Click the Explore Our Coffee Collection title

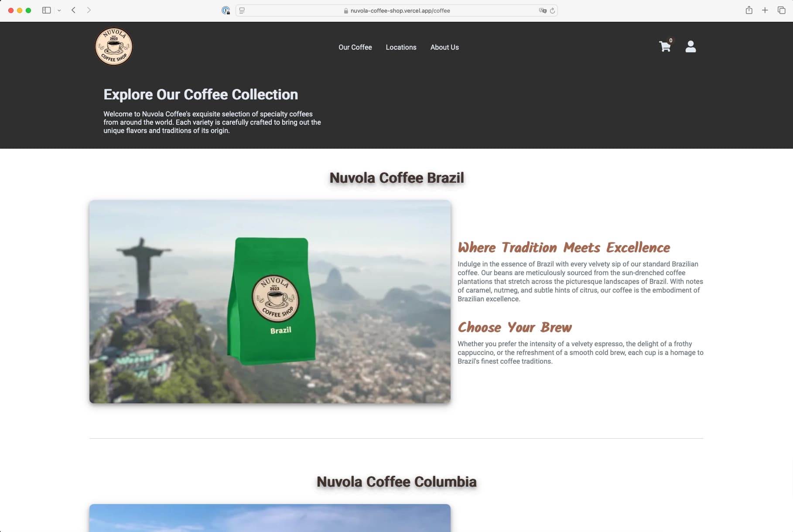pyautogui.click(x=201, y=95)
